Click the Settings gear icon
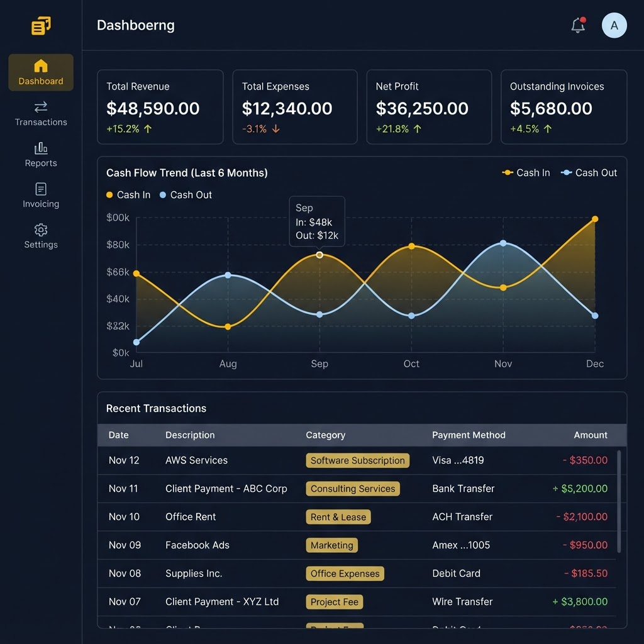Image resolution: width=644 pixels, height=644 pixels. [41, 230]
